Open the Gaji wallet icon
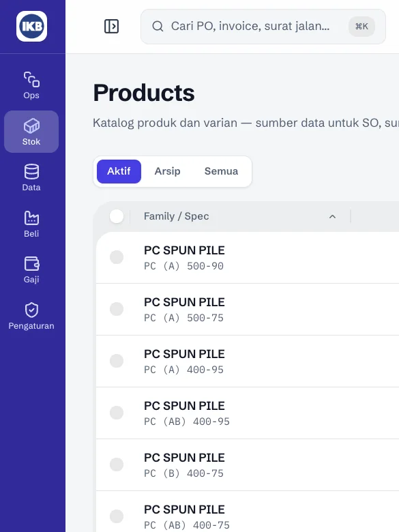 pos(31,264)
